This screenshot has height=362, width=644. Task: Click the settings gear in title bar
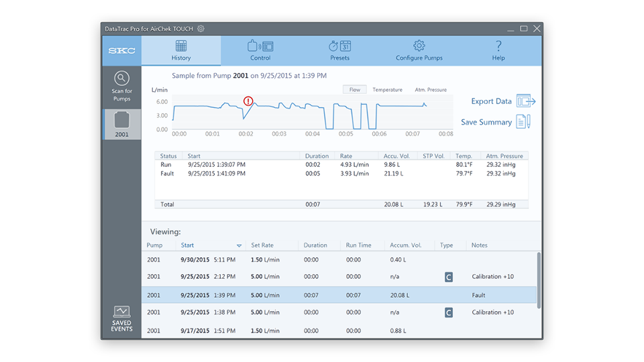[201, 29]
